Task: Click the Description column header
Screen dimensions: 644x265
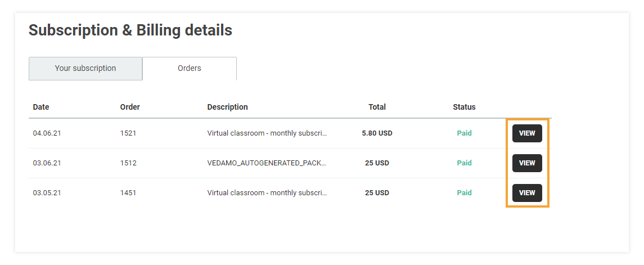Action: [x=228, y=107]
